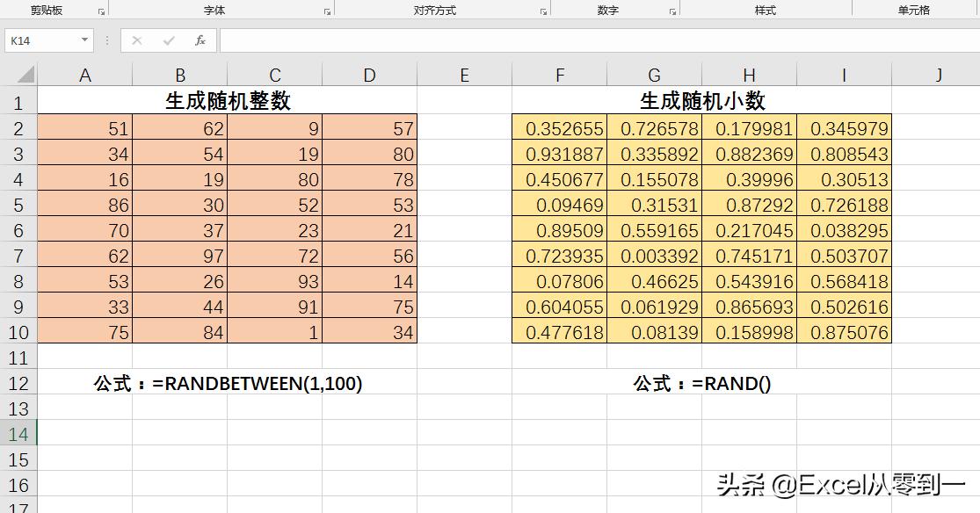Select the cell containing 0.352655
This screenshot has height=513, width=980.
560,127
